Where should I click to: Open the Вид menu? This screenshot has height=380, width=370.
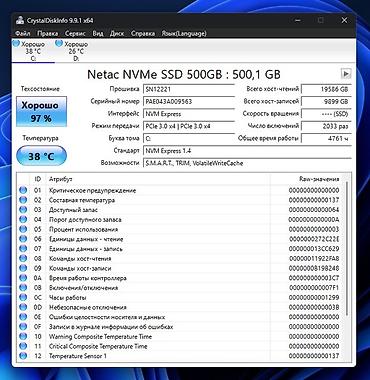coord(98,33)
